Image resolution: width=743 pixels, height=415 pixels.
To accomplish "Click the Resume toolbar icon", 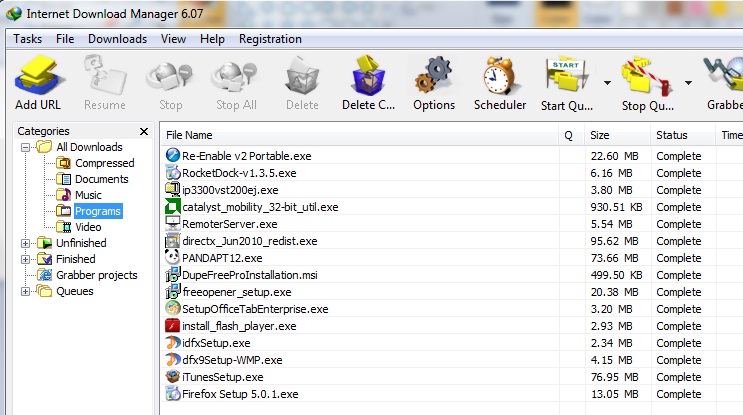I will (105, 76).
